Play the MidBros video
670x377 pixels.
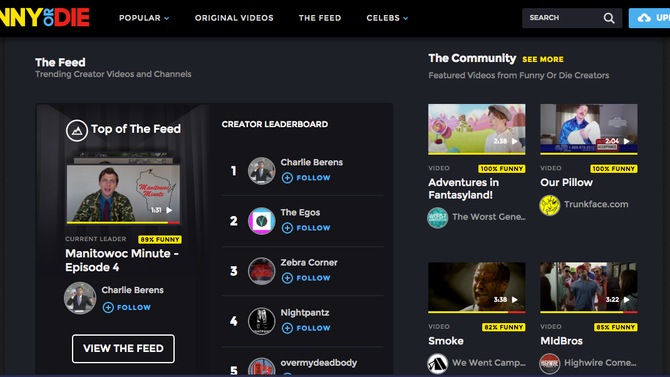click(626, 300)
